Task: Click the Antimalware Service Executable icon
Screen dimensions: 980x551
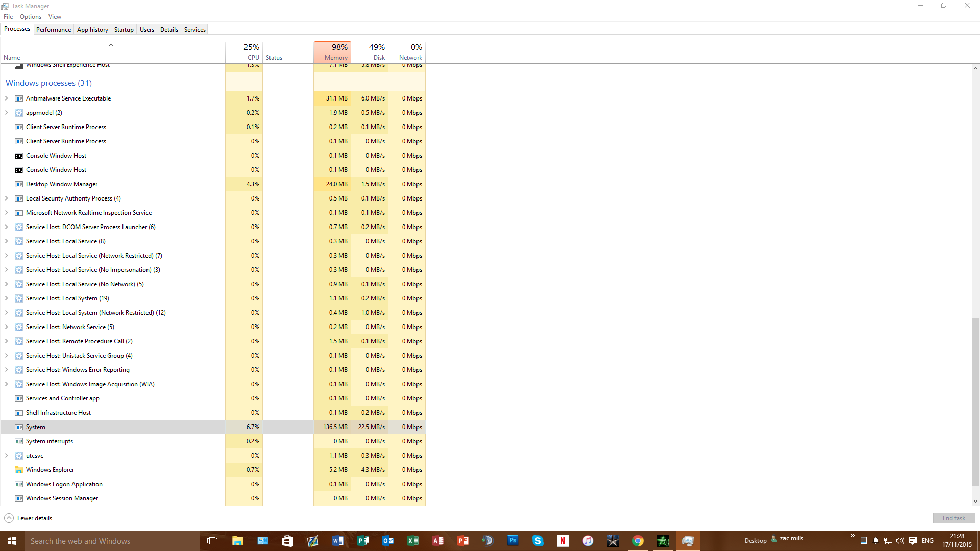Action: coord(19,98)
